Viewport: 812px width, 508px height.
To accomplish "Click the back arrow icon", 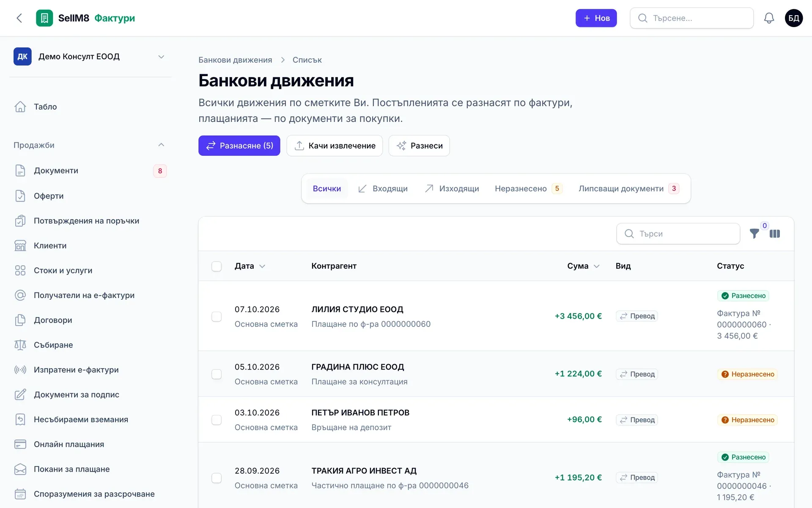I will click(x=19, y=18).
